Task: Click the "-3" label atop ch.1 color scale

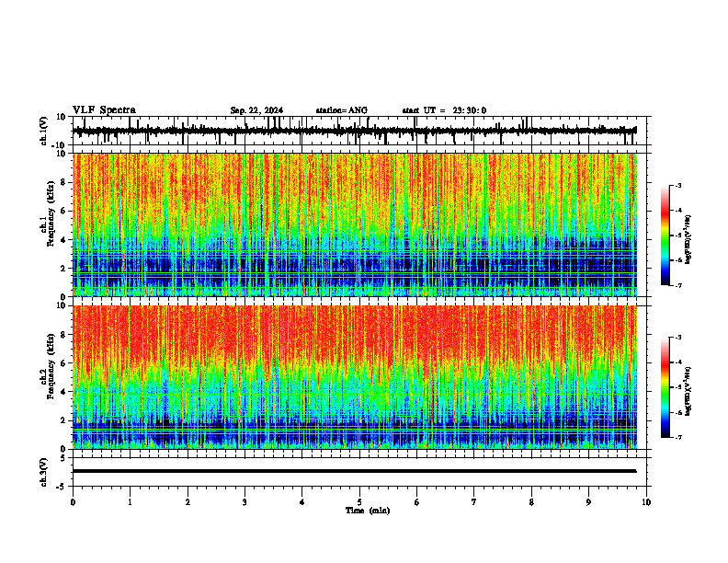Action: coord(678,186)
